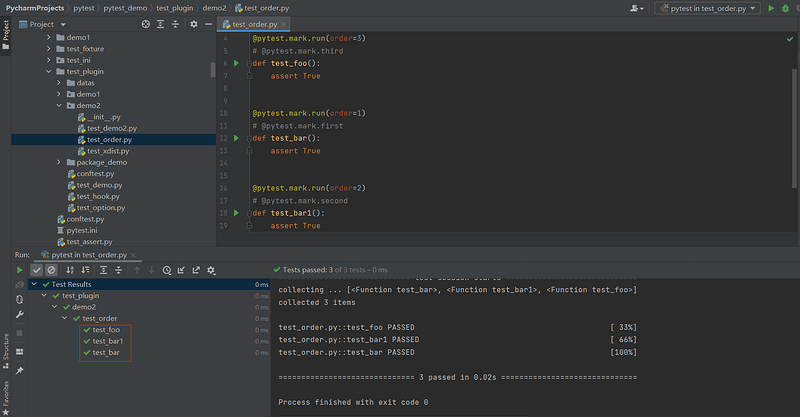
Task: Click Rerun failed tests icon in Run sidebar
Action: [19, 285]
